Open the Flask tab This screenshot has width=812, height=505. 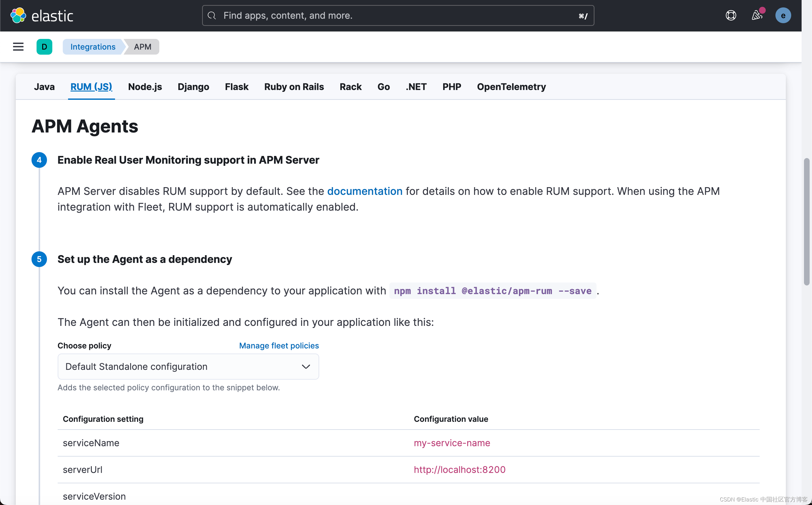point(237,87)
